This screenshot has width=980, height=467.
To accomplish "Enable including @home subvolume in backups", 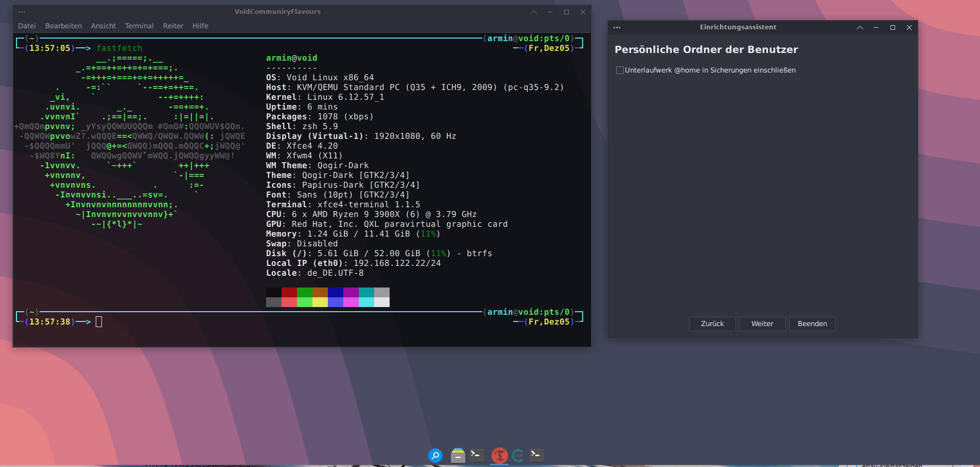I will click(620, 70).
